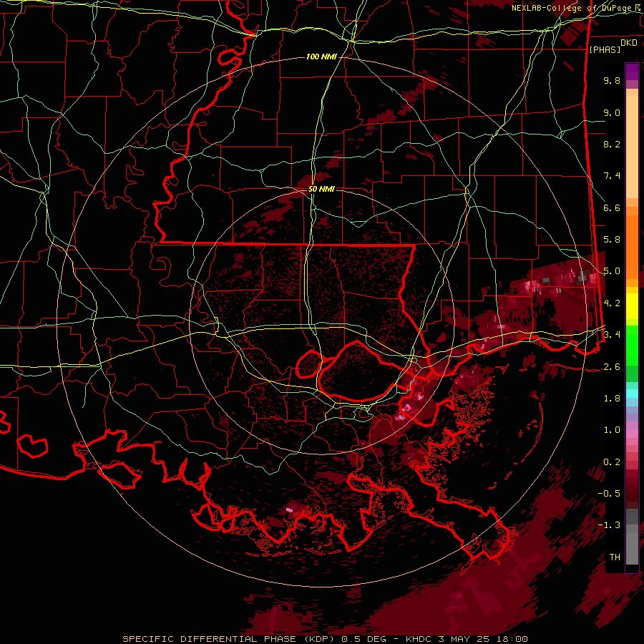Click the 5.8 color scale label
Image resolution: width=644 pixels, height=644 pixels.
tap(612, 240)
